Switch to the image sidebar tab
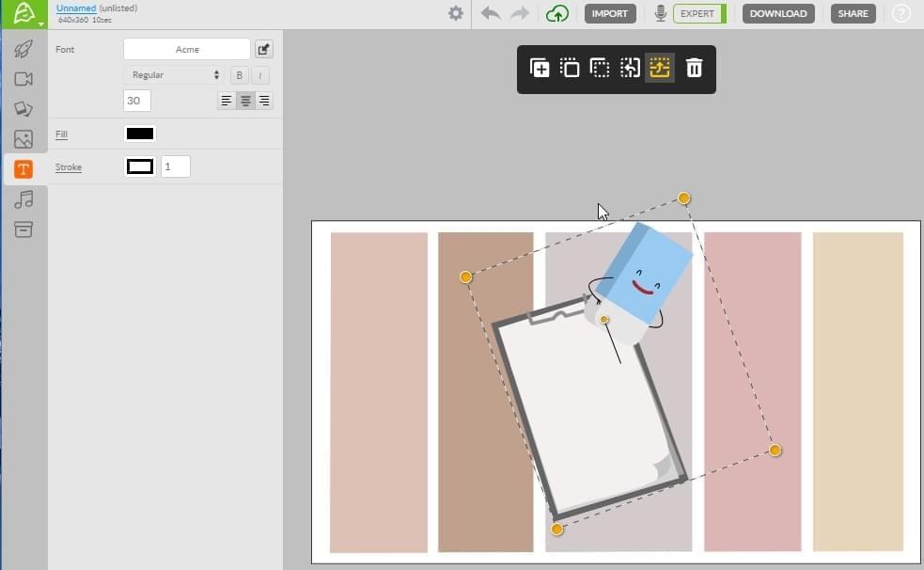The width and height of the screenshot is (924, 570). (23, 139)
